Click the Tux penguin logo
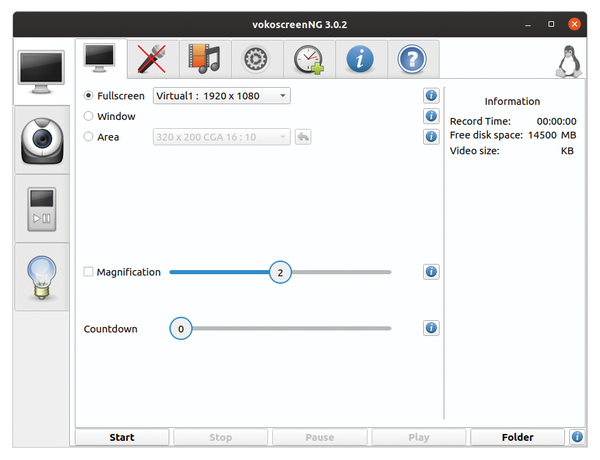Image resolution: width=600 pixels, height=460 pixels. (569, 61)
